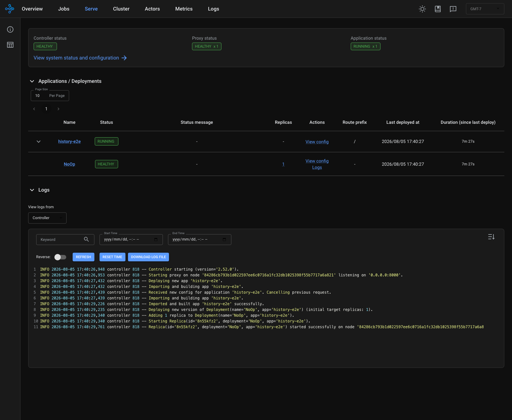The width and height of the screenshot is (512, 420).
Task: Click the keyword search magnifier icon
Action: [86, 239]
